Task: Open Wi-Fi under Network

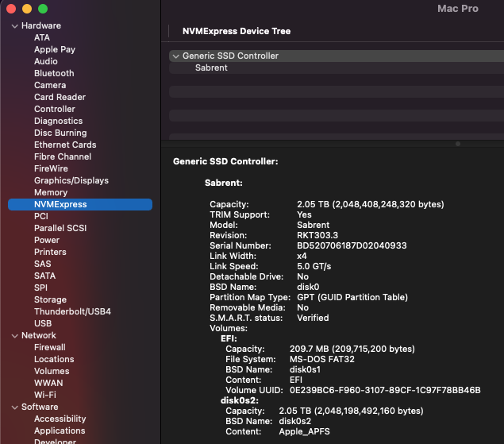Action: 45,395
